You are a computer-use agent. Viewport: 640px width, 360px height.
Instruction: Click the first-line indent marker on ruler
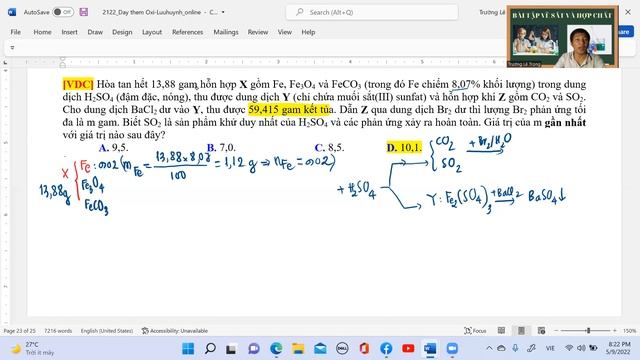click(62, 59)
